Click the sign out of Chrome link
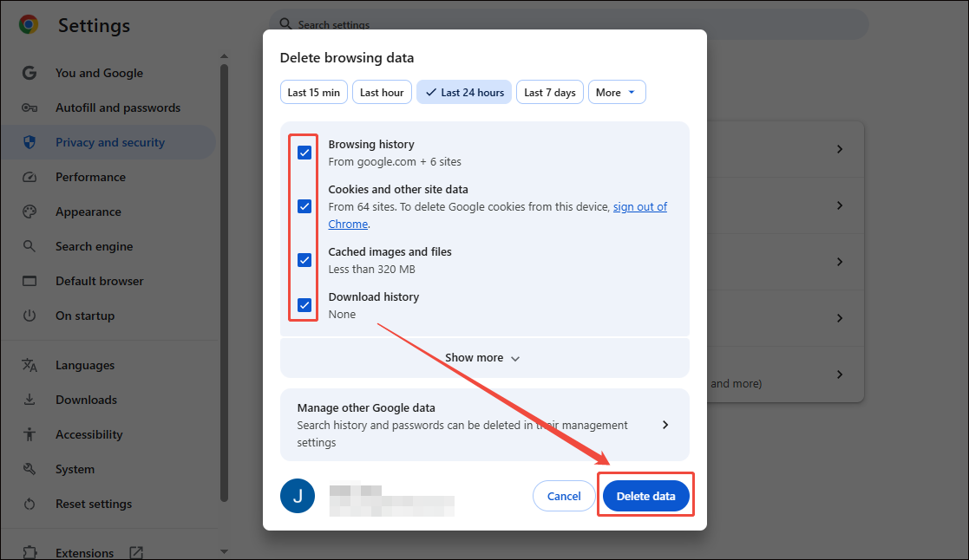969x560 pixels. click(x=640, y=206)
